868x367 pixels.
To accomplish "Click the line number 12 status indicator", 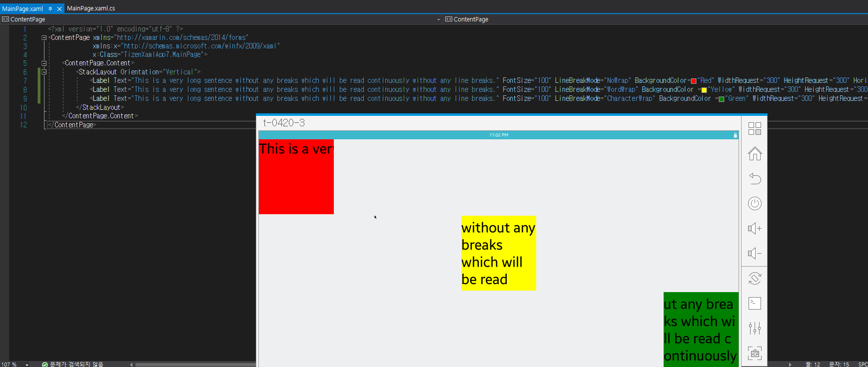I will (x=813, y=365).
